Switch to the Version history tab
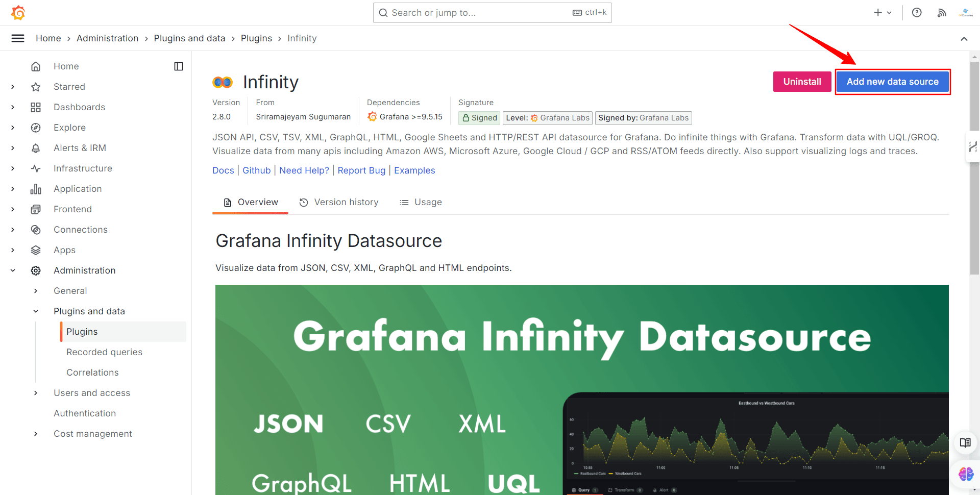 339,202
